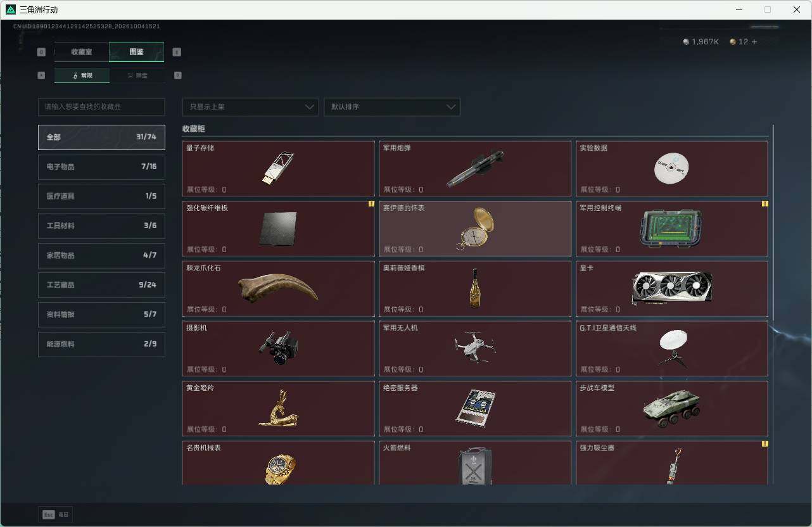Click the 请输入想要查找的收藏品 search field
Image resolution: width=812 pixels, height=527 pixels.
(x=101, y=107)
